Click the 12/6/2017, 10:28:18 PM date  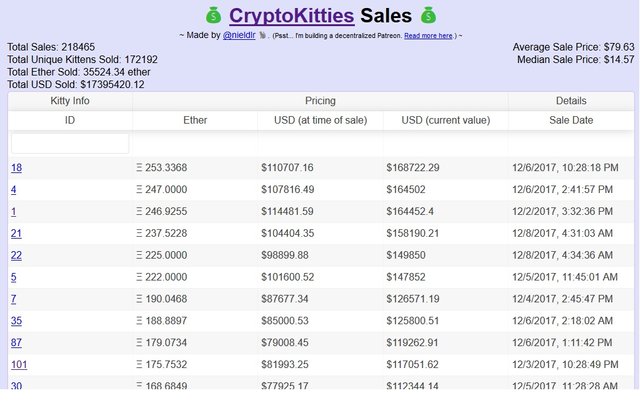pos(565,168)
